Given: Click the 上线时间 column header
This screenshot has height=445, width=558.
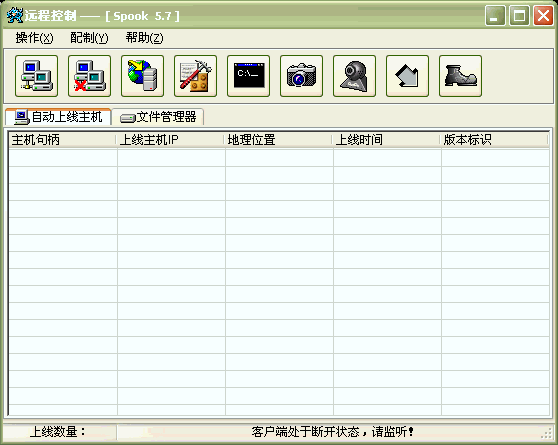Looking at the screenshot, I should click(387, 140).
